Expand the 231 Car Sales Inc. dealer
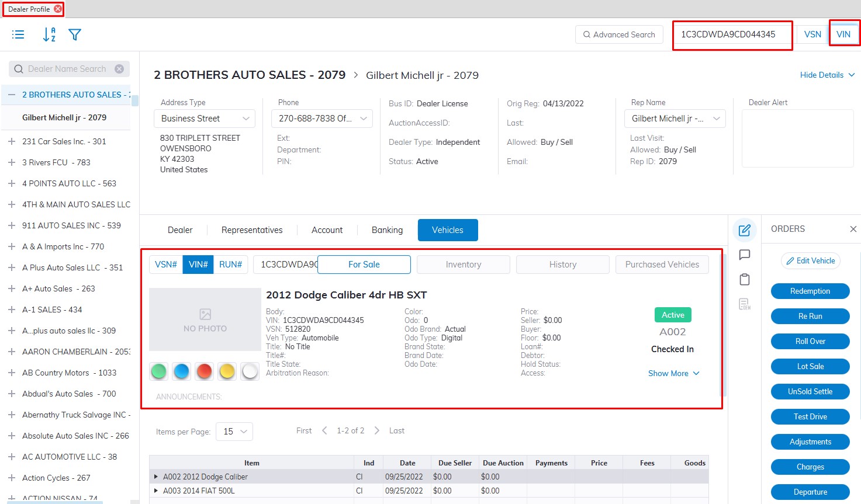This screenshot has width=861, height=504. tap(11, 141)
